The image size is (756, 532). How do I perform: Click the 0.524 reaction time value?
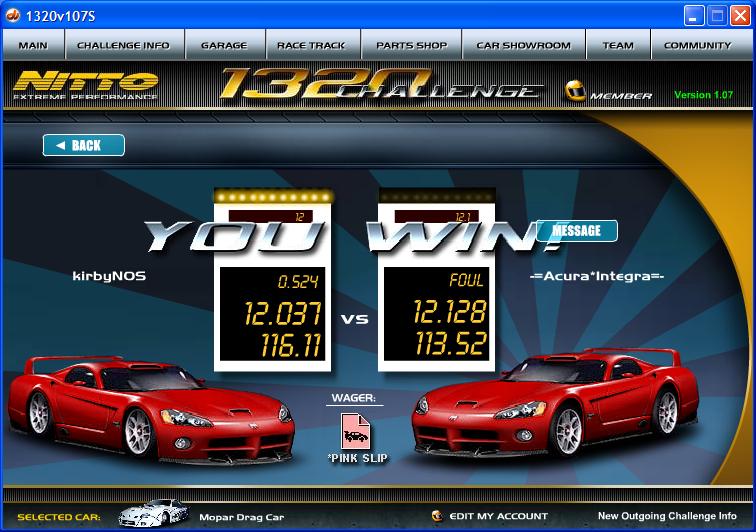click(x=298, y=281)
